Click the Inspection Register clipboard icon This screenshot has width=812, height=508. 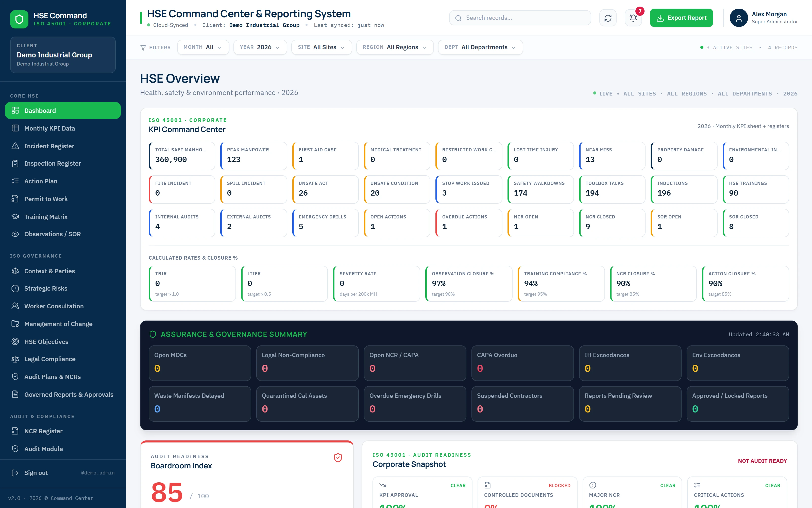point(15,163)
